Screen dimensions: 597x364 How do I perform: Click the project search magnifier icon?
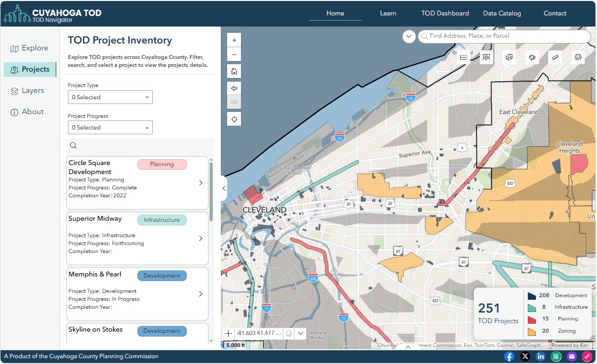click(x=73, y=145)
